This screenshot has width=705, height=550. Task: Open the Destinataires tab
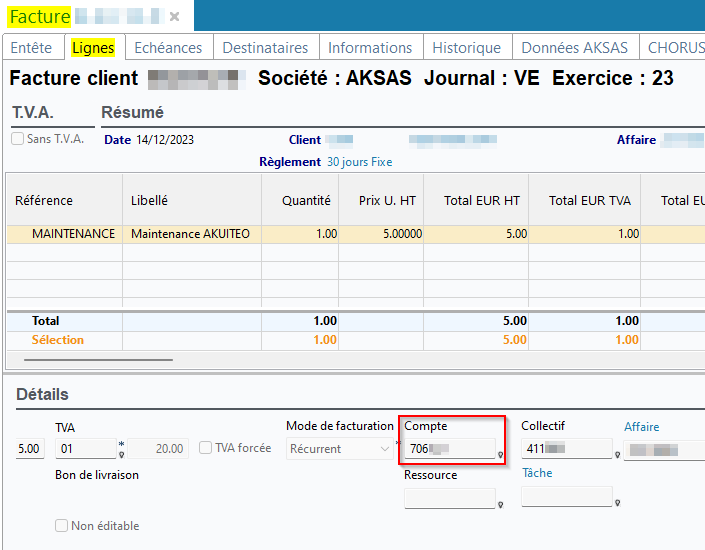click(x=265, y=48)
